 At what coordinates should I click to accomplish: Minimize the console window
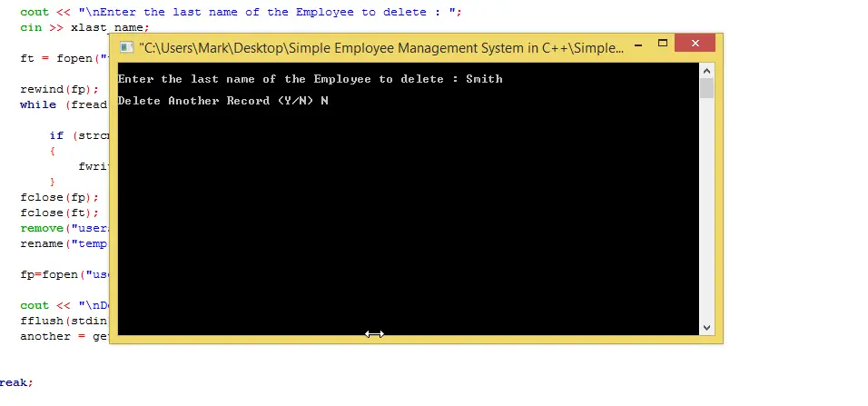tap(640, 45)
